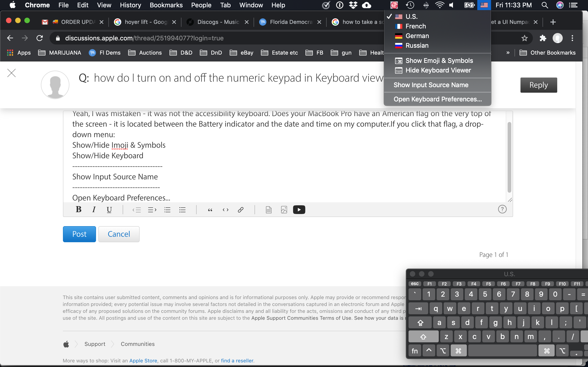The width and height of the screenshot is (588, 367).
Task: Click the Reply button
Action: tap(538, 85)
